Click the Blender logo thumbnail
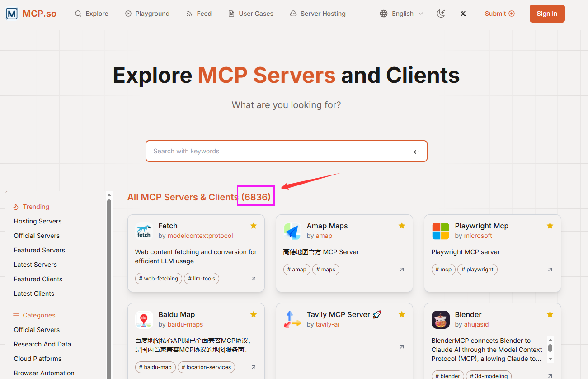This screenshot has width=588, height=379. point(441,320)
